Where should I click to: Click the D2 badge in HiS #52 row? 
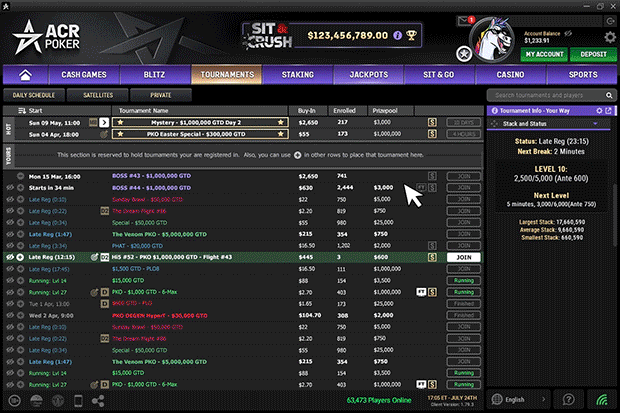(104, 257)
